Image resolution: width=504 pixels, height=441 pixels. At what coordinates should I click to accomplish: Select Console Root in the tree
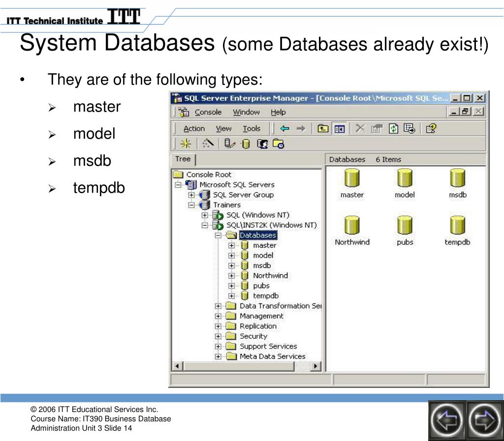[x=209, y=175]
